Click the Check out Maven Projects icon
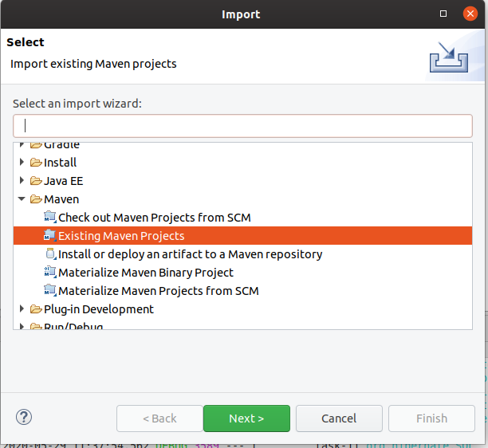Viewport: 488px width, 448px height. pyautogui.click(x=50, y=218)
